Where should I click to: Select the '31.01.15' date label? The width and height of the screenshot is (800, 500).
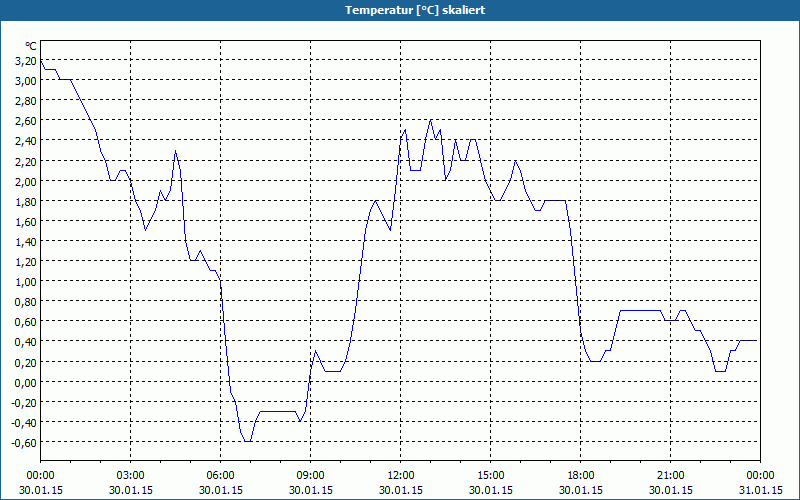[761, 490]
